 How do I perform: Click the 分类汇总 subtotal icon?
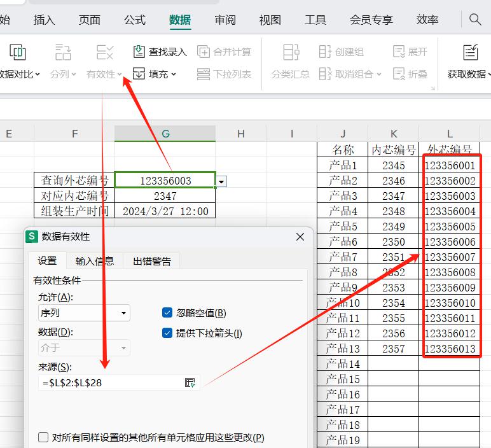(x=291, y=52)
